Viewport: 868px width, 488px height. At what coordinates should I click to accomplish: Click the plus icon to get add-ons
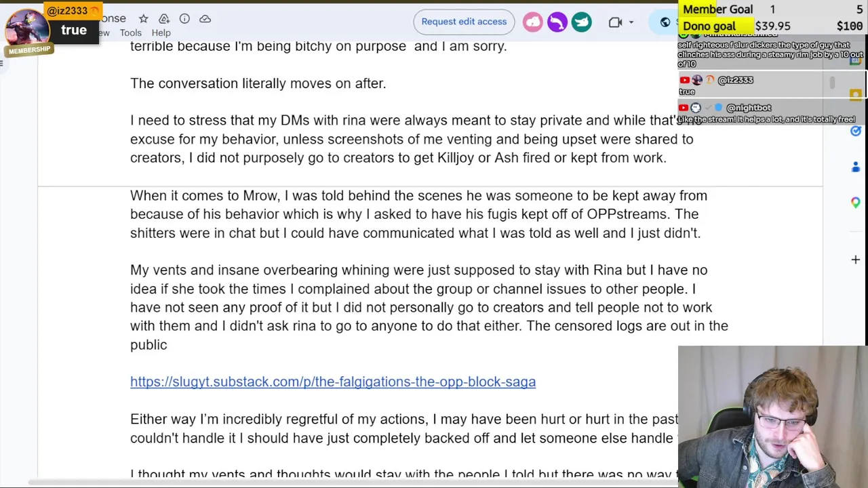coord(856,260)
